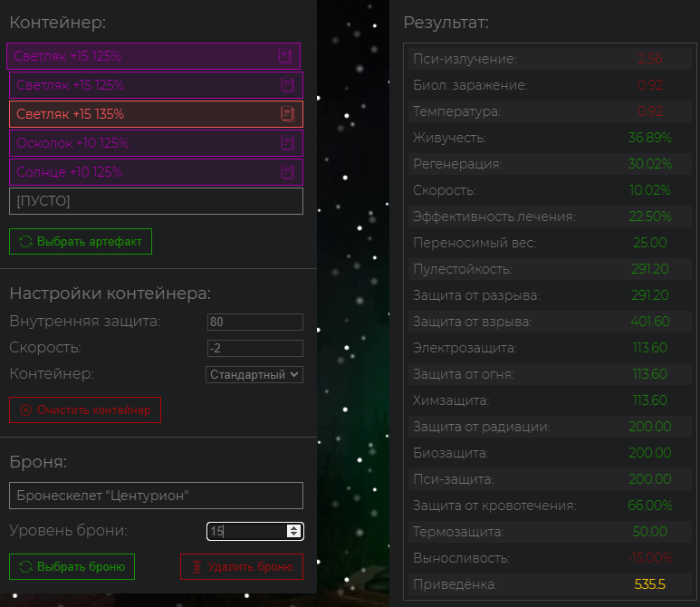This screenshot has height=607, width=700.
Task: Increase armor level with up stepper arrow
Action: 293,528
